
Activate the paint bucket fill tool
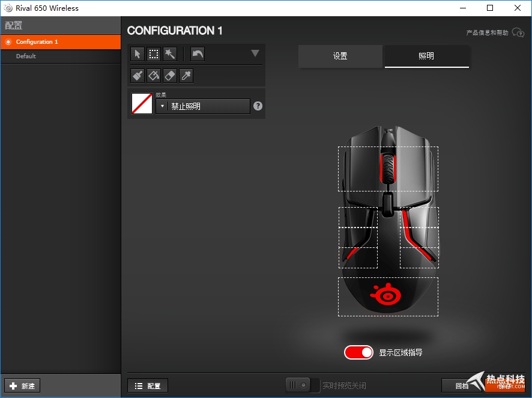154,76
